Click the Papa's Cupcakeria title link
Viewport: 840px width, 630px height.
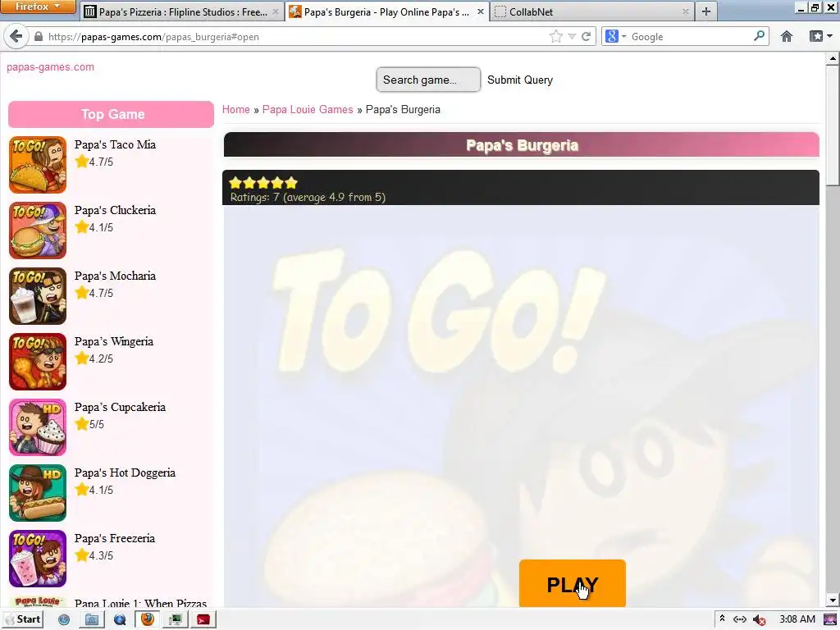(120, 407)
